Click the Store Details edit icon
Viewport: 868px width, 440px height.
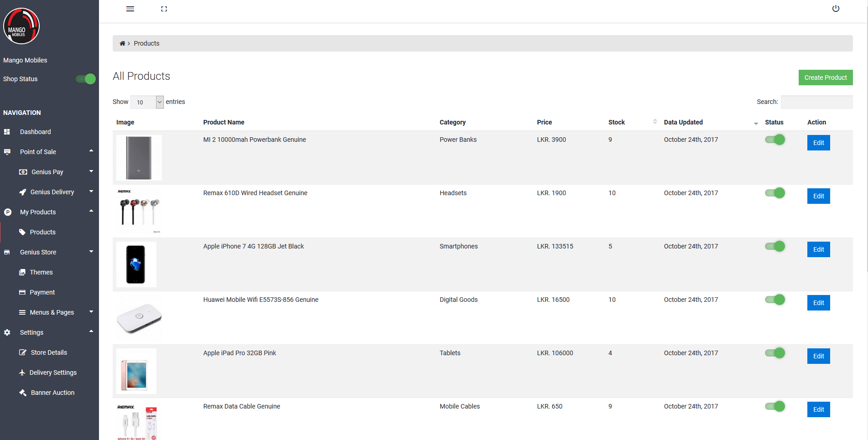tap(23, 352)
